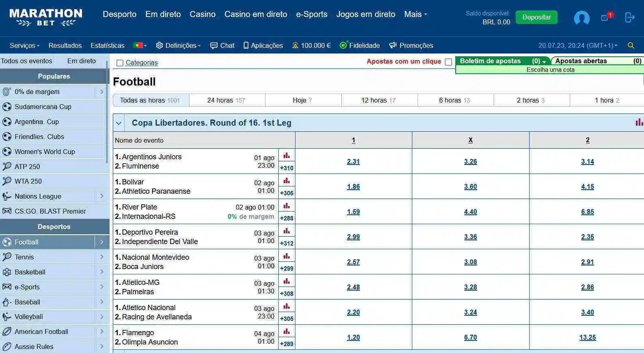Click the search magnifier icon
Image resolution: width=644 pixels, height=353 pixels.
point(631,45)
